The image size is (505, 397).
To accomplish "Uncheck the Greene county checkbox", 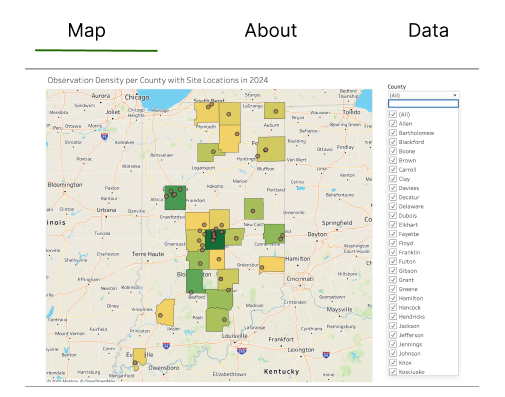I will (393, 289).
